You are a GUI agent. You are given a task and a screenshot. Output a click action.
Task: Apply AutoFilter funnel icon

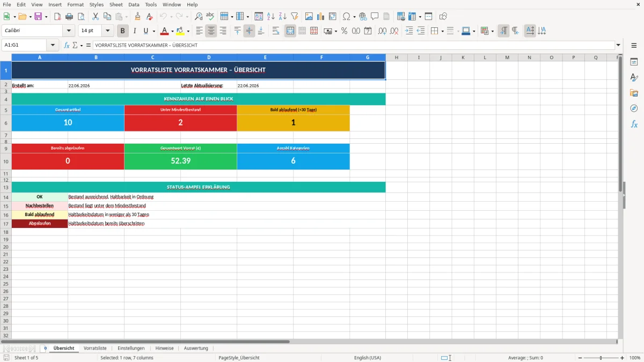click(x=294, y=17)
